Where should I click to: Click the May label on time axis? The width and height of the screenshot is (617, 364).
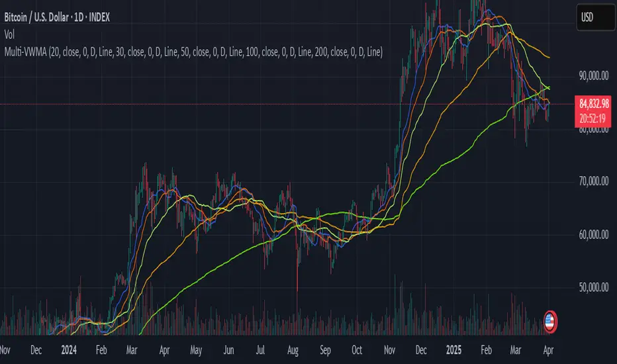point(196,350)
